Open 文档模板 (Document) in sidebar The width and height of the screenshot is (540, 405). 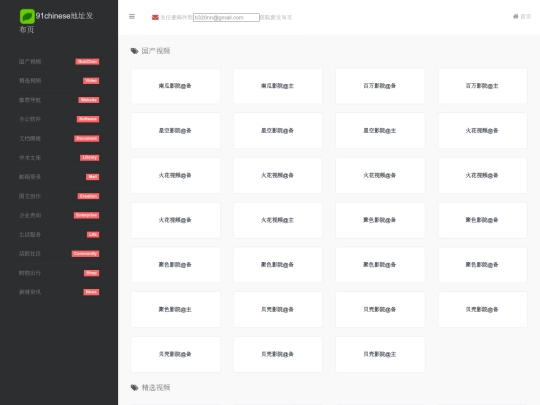(59, 138)
